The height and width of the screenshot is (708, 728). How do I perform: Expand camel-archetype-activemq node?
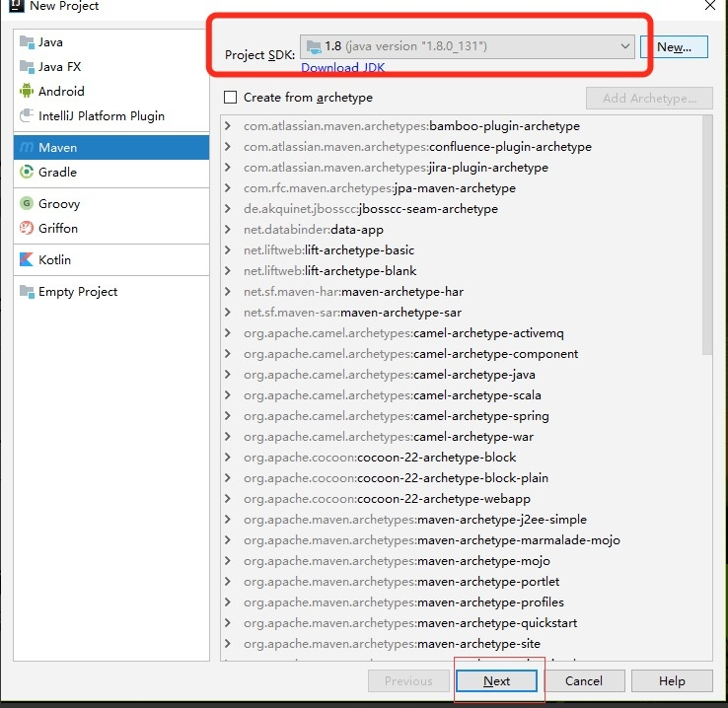(x=228, y=332)
